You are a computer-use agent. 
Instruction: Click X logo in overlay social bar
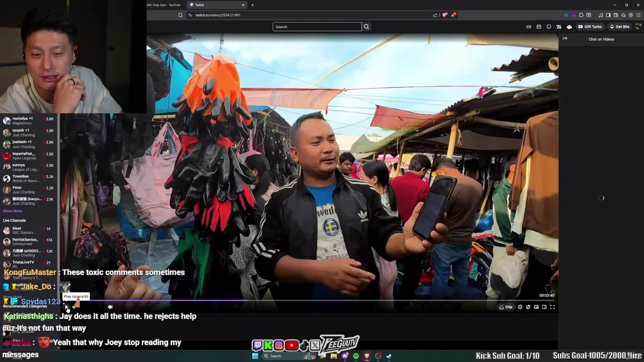315,345
